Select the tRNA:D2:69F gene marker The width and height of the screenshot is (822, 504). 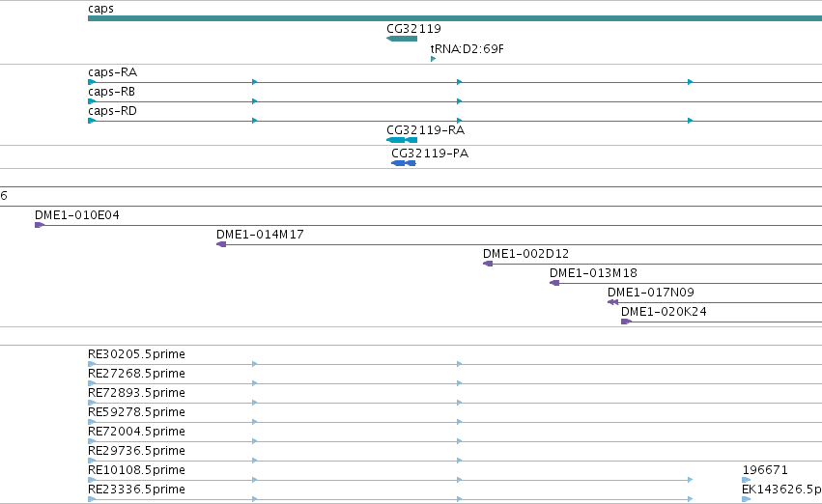click(x=433, y=59)
